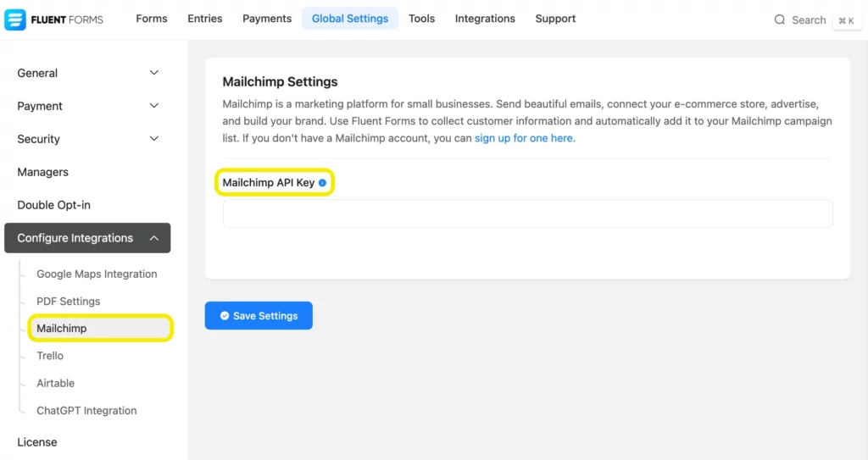
Task: Select PDF Settings in sidebar
Action: (68, 301)
